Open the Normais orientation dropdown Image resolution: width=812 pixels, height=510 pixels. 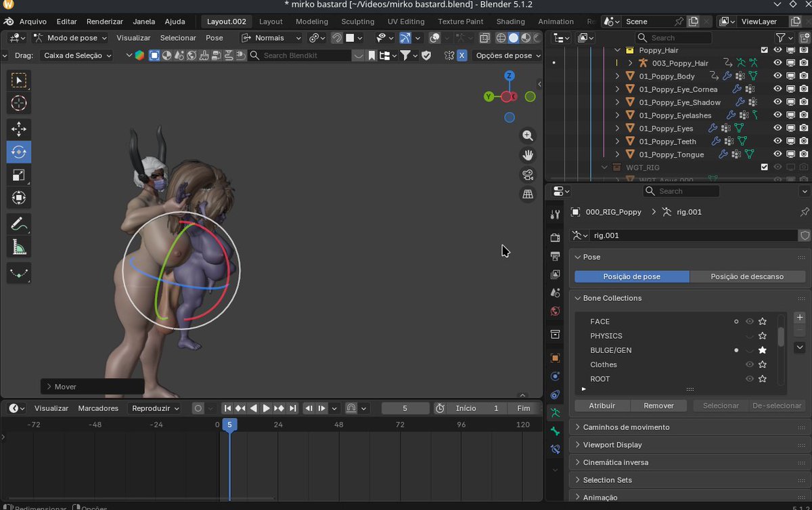[x=271, y=38]
